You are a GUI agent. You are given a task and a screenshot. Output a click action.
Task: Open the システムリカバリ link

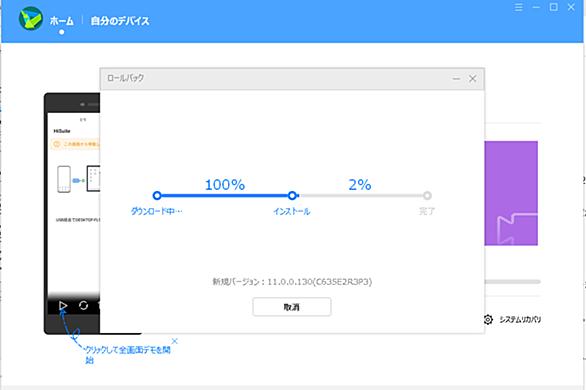pyautogui.click(x=520, y=319)
